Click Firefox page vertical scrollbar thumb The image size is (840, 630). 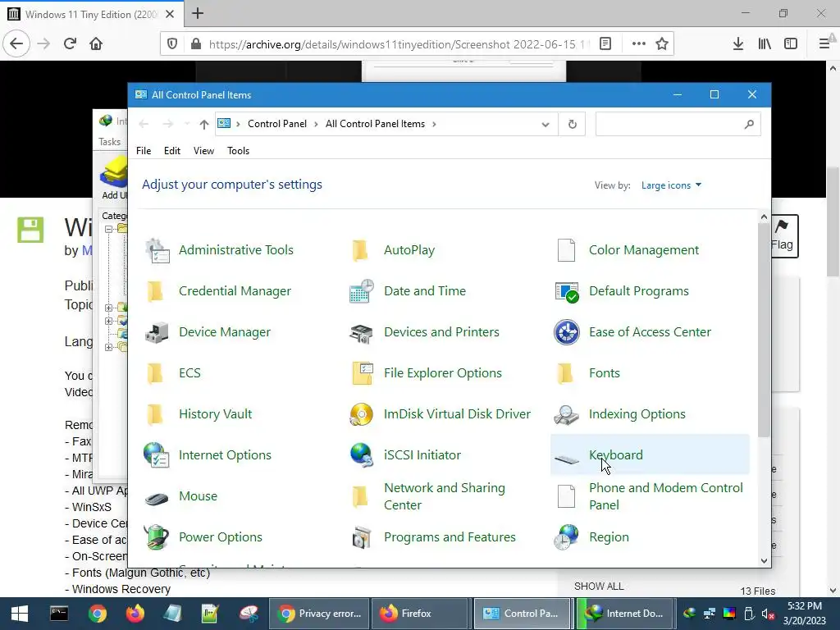833,222
